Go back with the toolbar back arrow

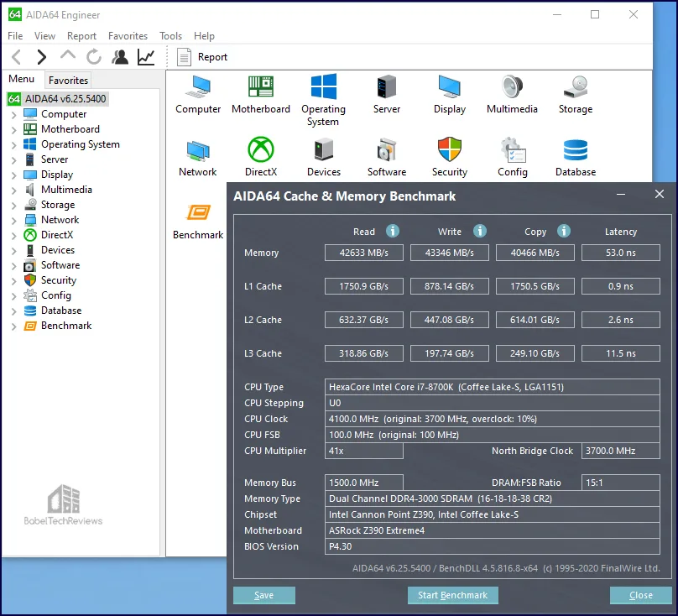[x=16, y=57]
